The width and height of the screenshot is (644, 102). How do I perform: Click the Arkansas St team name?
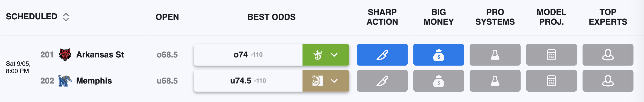tap(100, 54)
